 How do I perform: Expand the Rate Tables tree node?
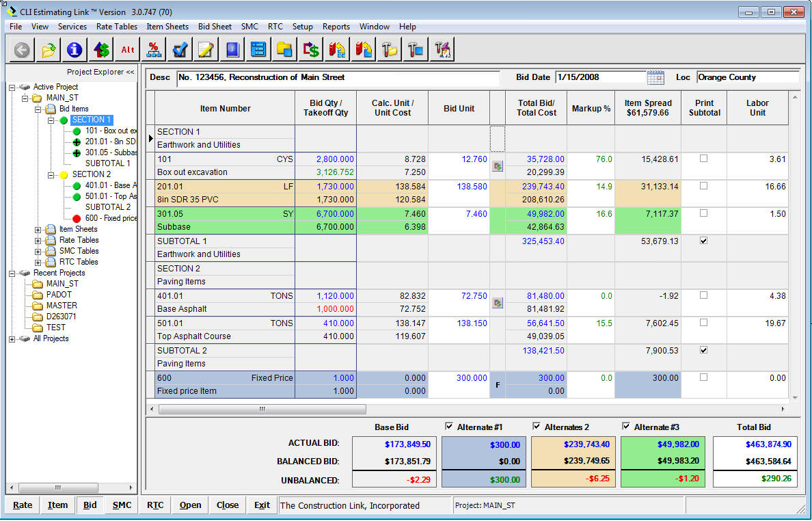(x=38, y=240)
